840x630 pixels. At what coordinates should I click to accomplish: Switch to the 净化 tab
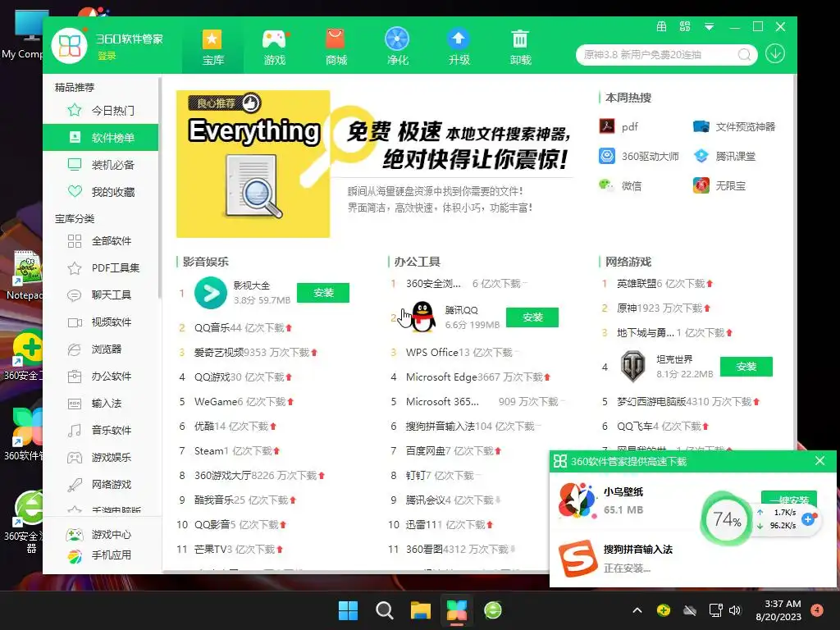click(x=398, y=47)
